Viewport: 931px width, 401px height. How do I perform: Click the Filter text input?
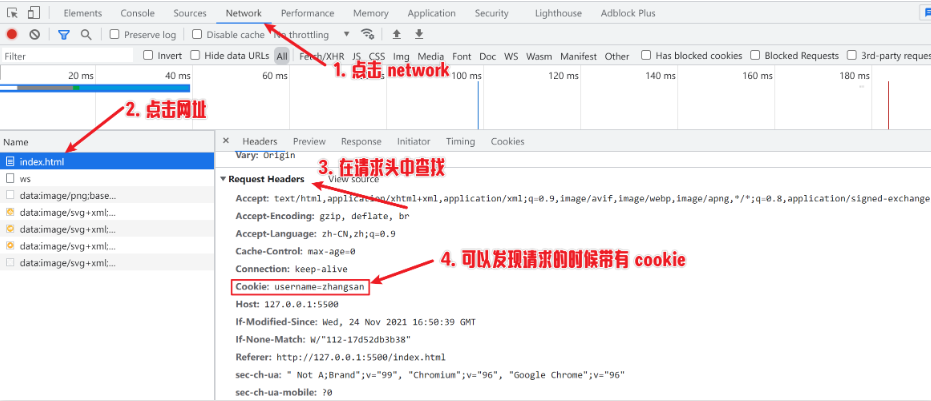pos(67,56)
